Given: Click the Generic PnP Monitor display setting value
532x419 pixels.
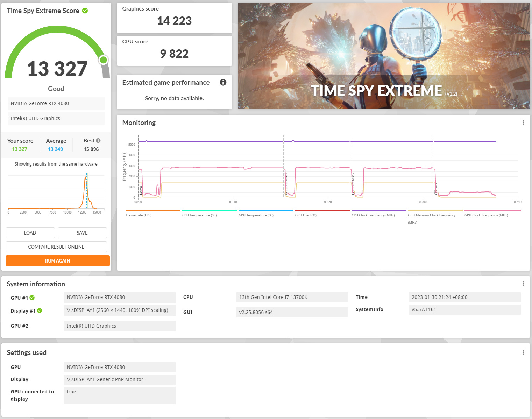Looking at the screenshot, I should [120, 379].
